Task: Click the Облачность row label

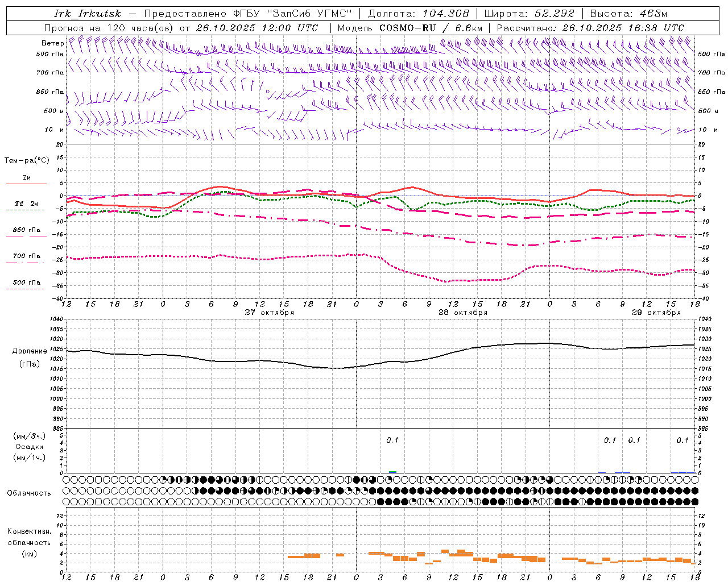Action: (x=29, y=493)
